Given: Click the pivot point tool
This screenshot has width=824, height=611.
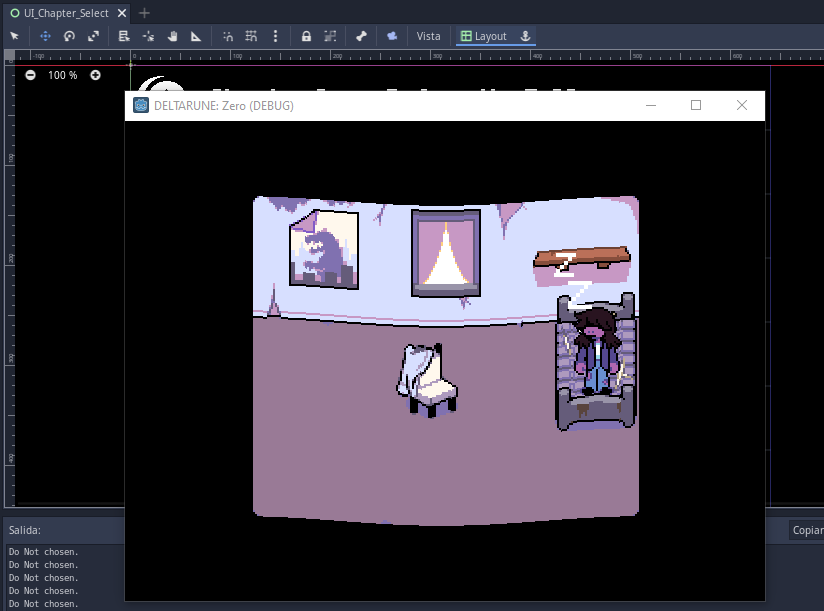Looking at the screenshot, I should [x=149, y=36].
